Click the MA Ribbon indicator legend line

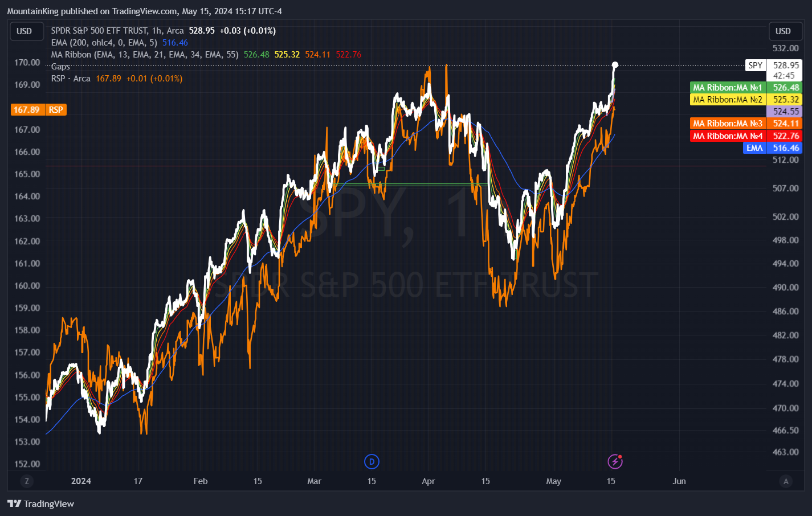click(x=145, y=55)
